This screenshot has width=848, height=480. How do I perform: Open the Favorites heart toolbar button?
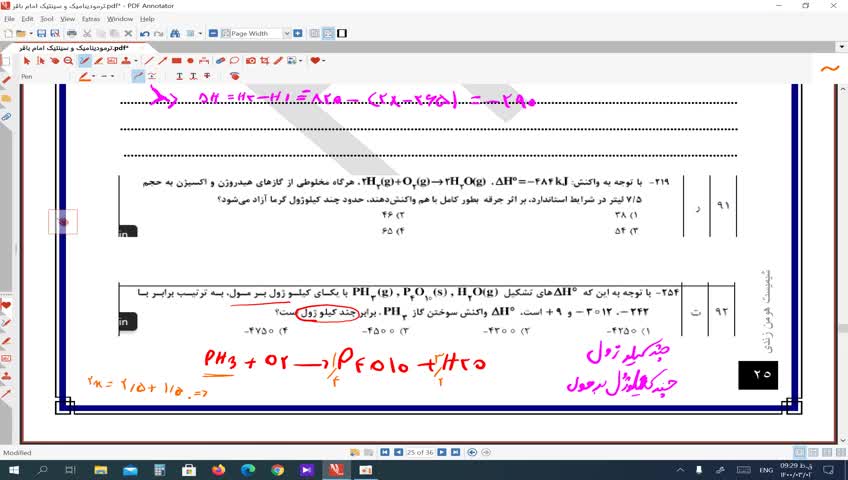[x=315, y=61]
